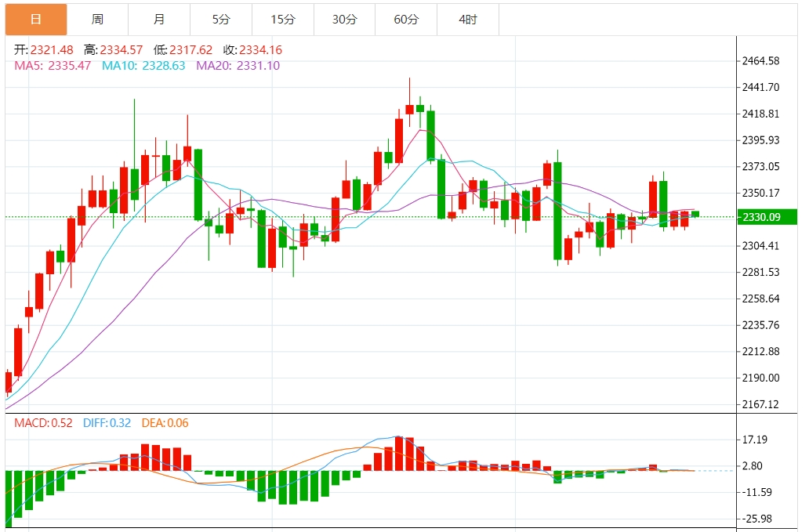Click the 2395.93 price axis label
The width and height of the screenshot is (809, 532).
760,140
